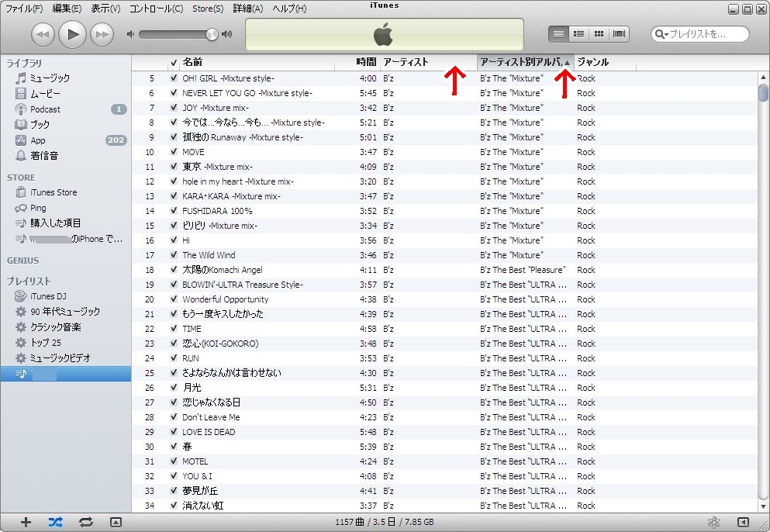Open the 編集 menu
Screen dimensions: 770x532
[x=67, y=9]
